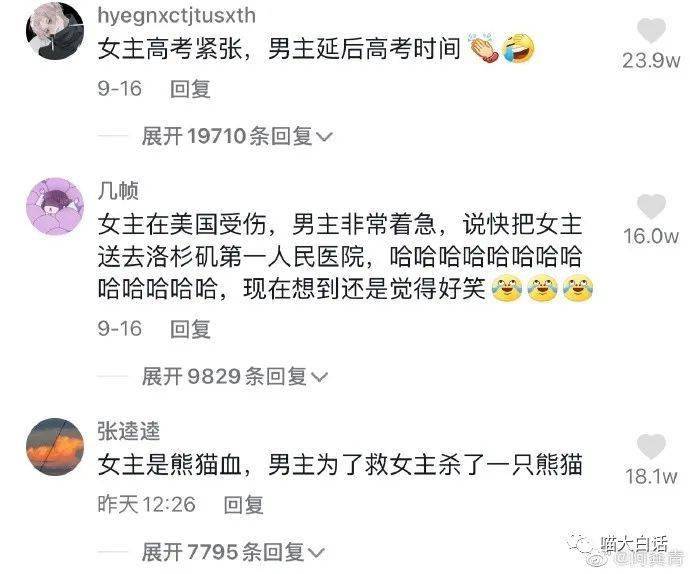690x574 pixels.
Task: Reply to 张逵逵's comment
Action: [x=243, y=504]
